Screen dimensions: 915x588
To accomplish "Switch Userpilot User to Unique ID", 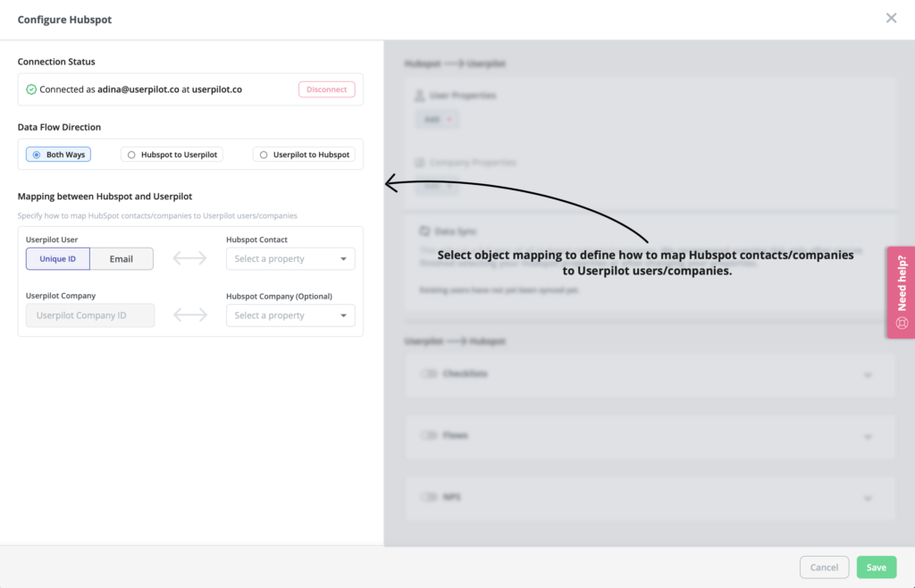I will [58, 258].
